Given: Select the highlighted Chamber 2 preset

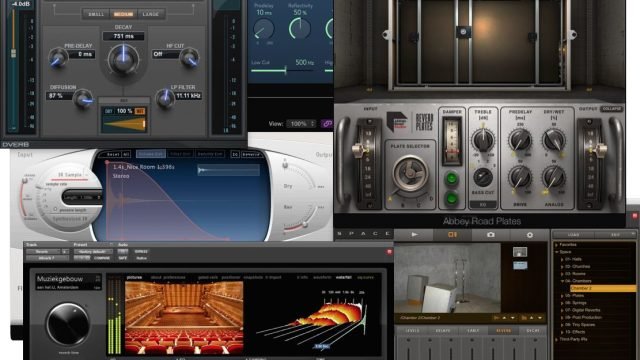Looking at the screenshot, I should (603, 289).
